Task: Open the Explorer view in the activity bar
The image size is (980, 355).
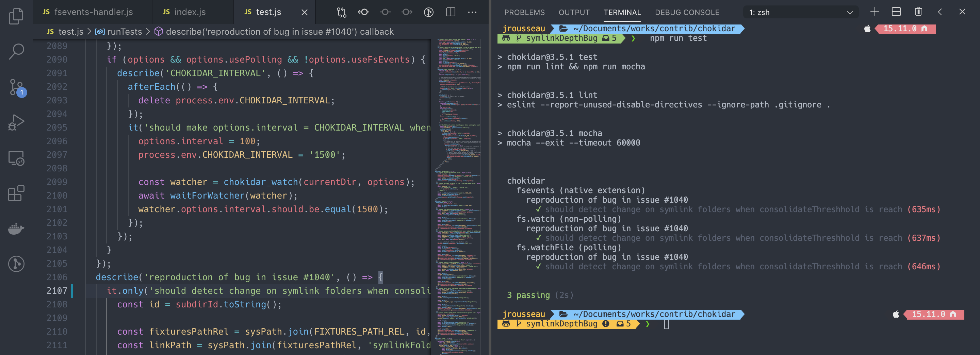Action: pos(16,16)
